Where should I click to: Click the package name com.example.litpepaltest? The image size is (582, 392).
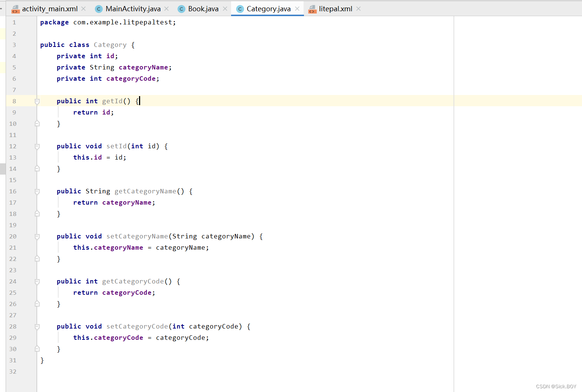(x=123, y=23)
